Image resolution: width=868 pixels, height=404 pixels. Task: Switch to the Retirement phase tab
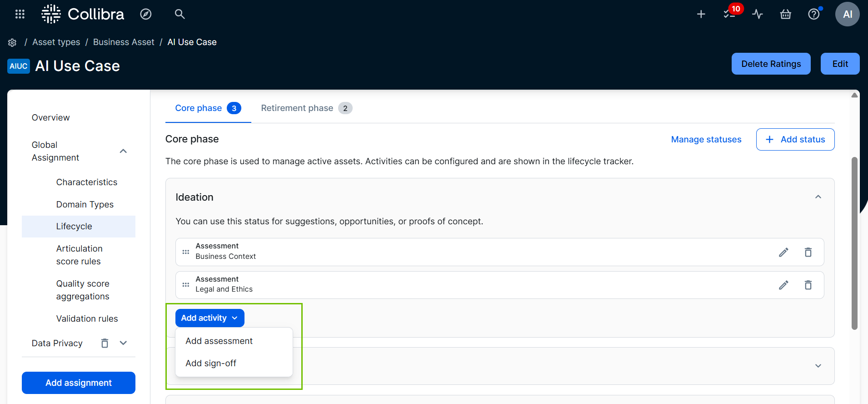pos(306,108)
